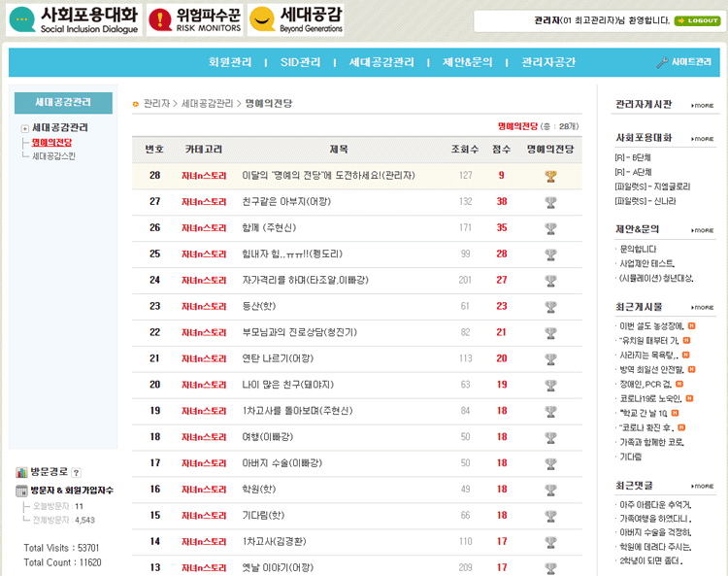Click the 위험파수꾼 Risk Monitors logo
This screenshot has height=576, width=728.
click(194, 20)
